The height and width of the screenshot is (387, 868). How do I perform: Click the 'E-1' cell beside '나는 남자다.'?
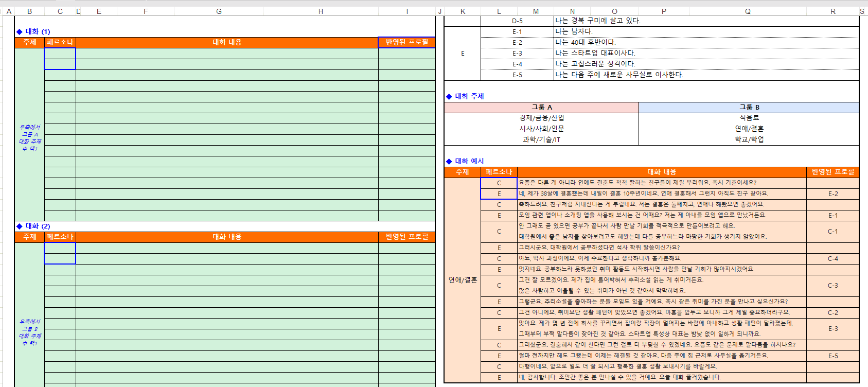(x=517, y=31)
